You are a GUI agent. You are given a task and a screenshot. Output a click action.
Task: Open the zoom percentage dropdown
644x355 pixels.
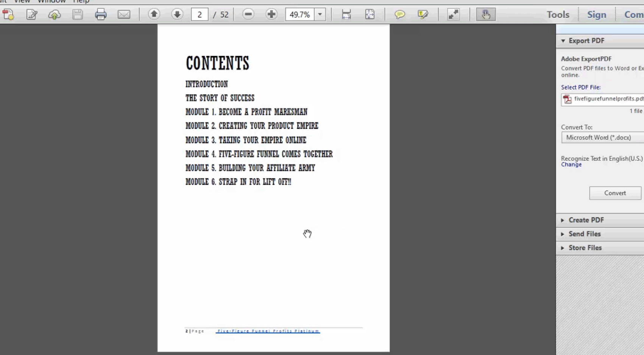320,14
